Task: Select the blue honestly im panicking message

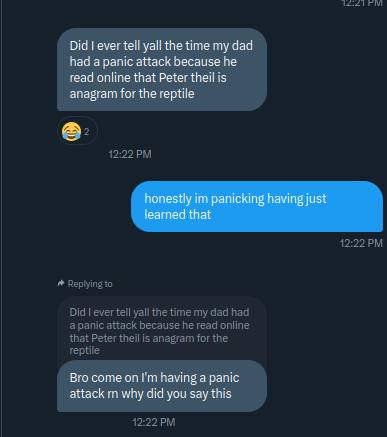Action: coord(257,206)
